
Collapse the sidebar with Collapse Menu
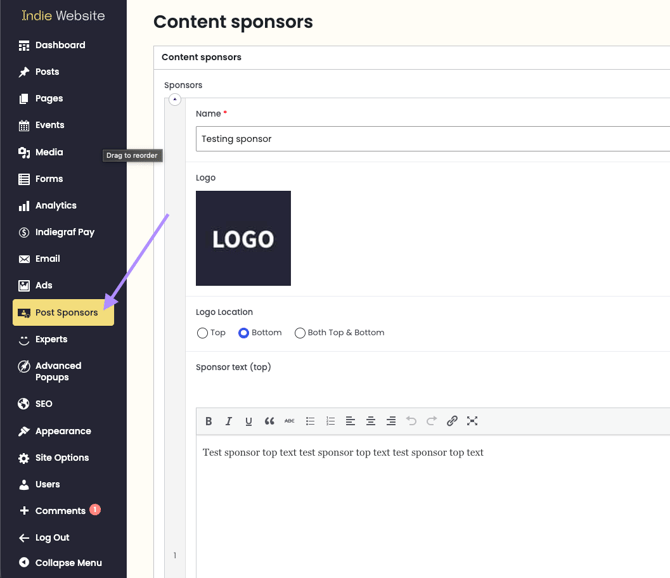60,563
